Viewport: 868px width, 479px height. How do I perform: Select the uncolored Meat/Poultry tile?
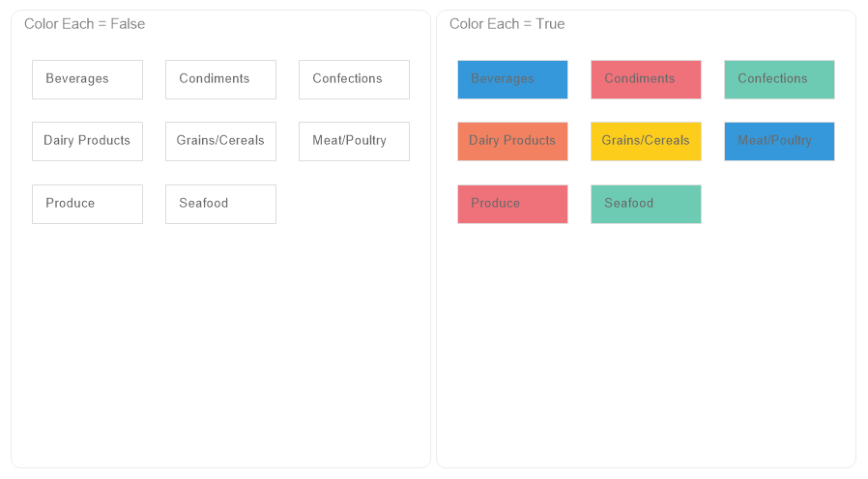click(x=354, y=141)
